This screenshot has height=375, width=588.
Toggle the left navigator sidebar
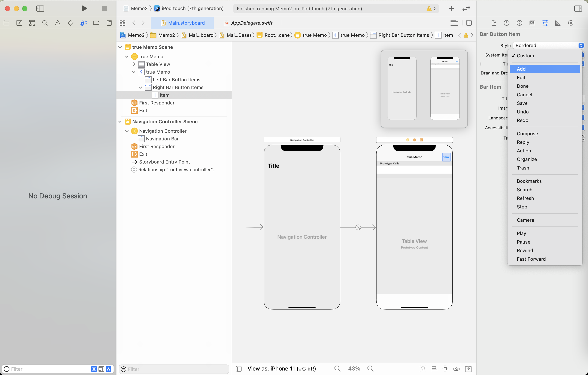[40, 9]
